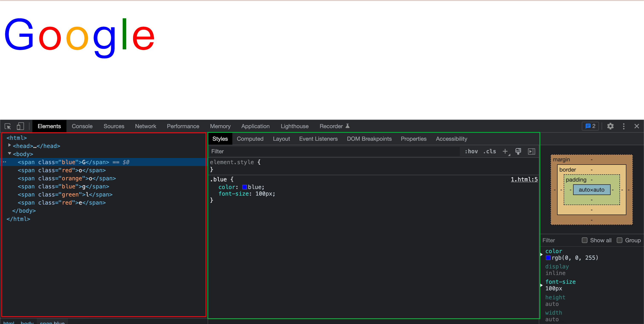Open the Lighthouse tab
644x324 pixels.
click(x=295, y=126)
